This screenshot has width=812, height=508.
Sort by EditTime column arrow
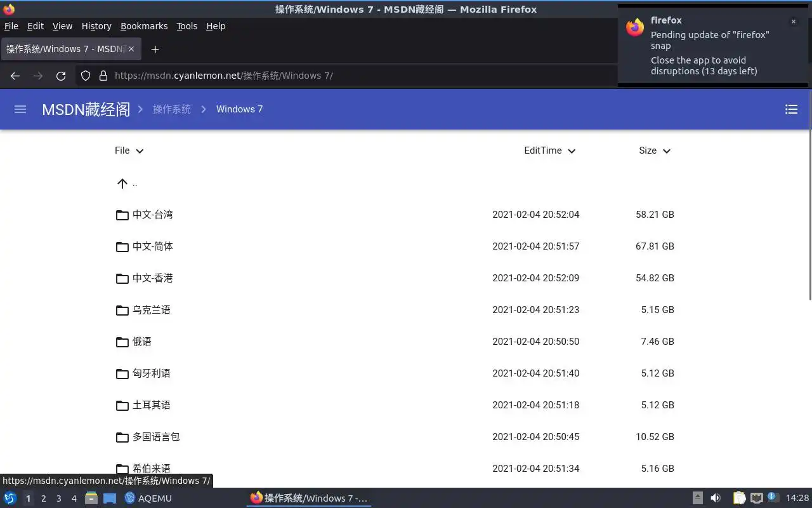click(x=572, y=151)
